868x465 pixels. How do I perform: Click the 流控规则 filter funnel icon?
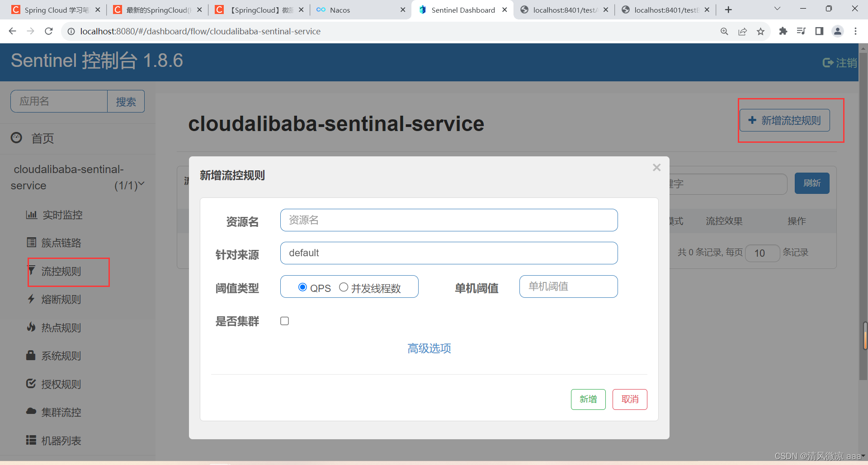(31, 271)
